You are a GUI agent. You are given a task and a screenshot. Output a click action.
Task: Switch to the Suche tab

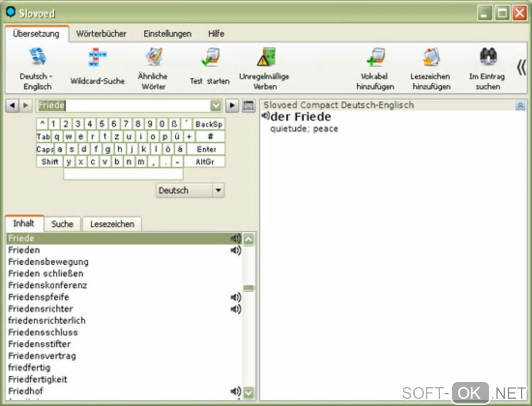coord(63,224)
